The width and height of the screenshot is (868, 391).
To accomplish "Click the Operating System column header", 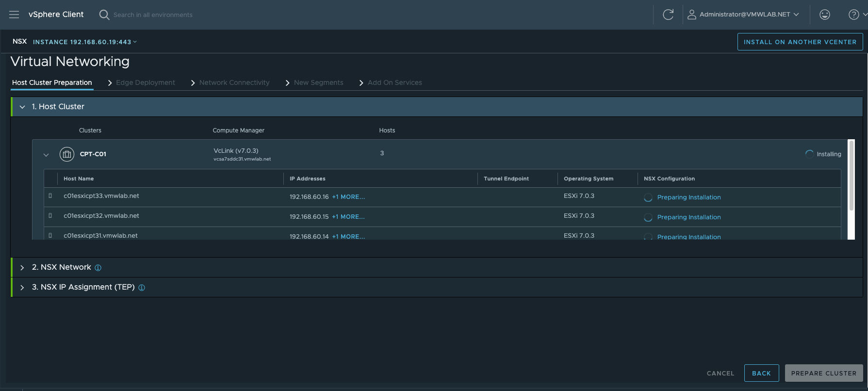I will click(x=589, y=179).
